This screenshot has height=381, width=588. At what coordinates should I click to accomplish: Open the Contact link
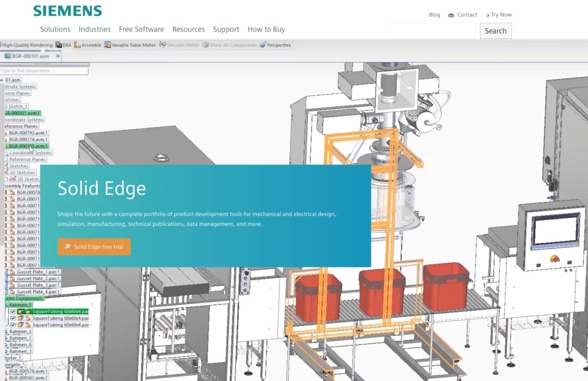click(x=466, y=14)
